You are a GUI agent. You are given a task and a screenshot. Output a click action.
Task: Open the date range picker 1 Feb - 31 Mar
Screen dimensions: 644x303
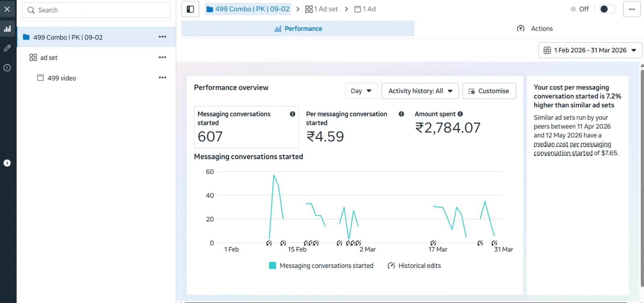click(590, 50)
